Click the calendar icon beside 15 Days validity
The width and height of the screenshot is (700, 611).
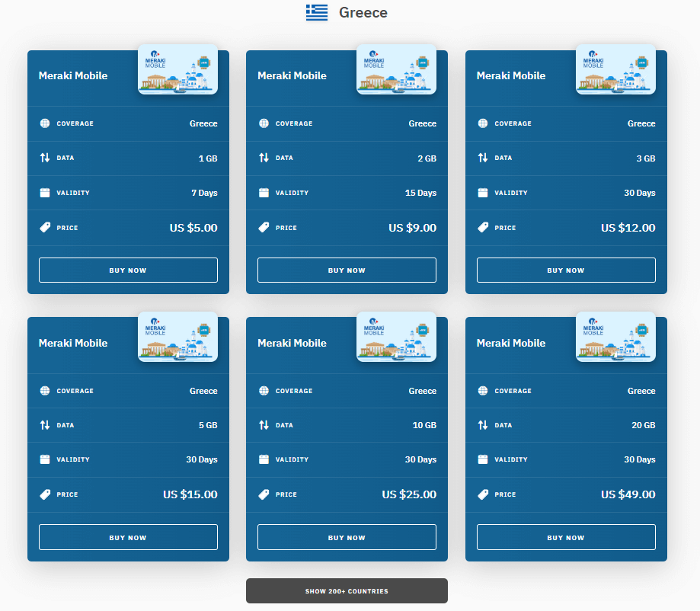click(x=264, y=193)
